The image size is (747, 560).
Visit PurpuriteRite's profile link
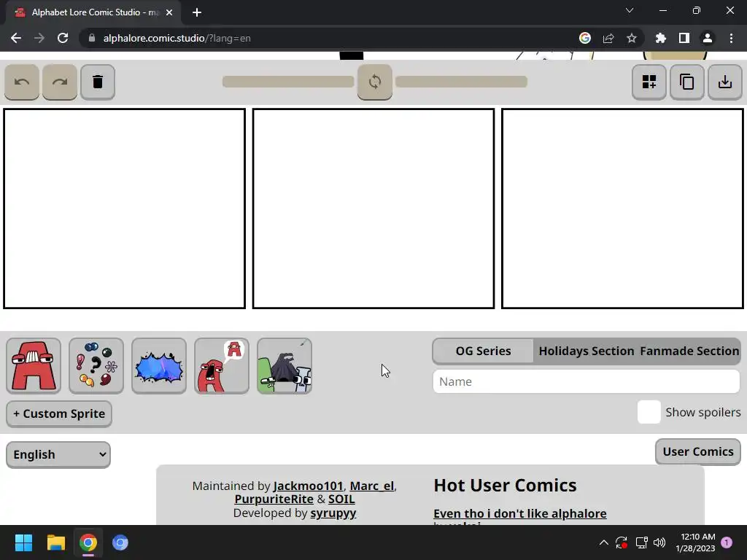(x=274, y=499)
